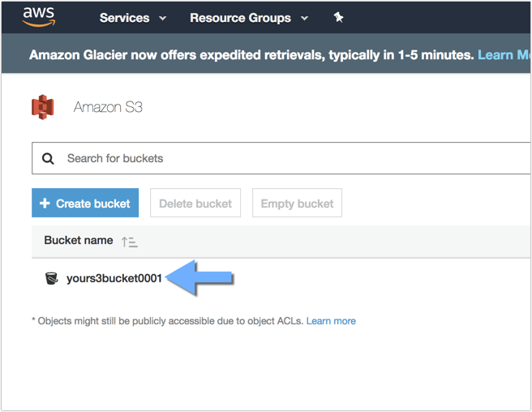Screen dimensions: 532x412
Task: Focus the Search for buckets field
Action: tap(281, 158)
